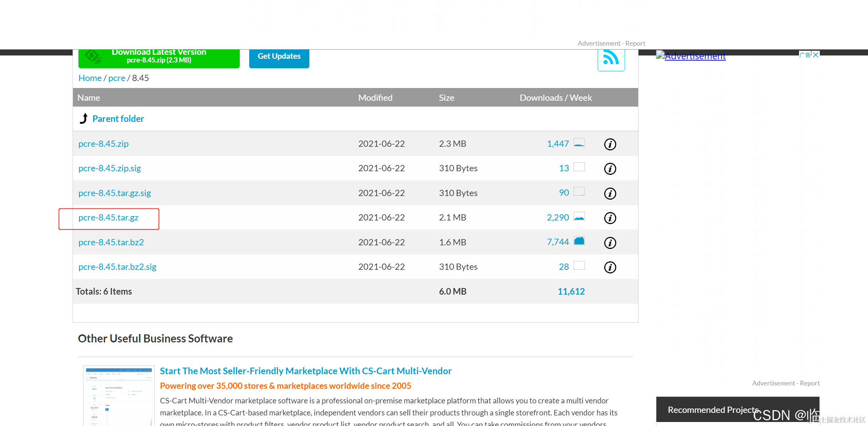Go up via Parent folder arrow
The height and width of the screenshot is (426, 868).
point(84,119)
